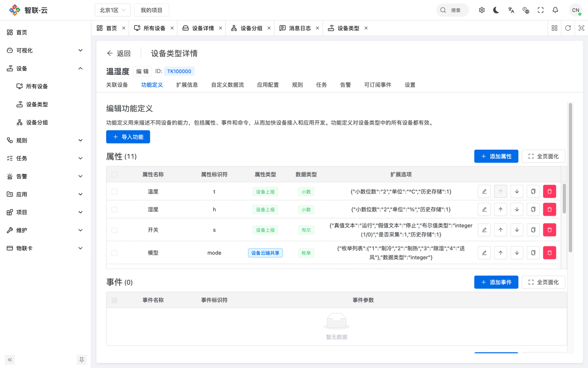This screenshot has width=588, height=368.
Task: Tick the checkbox for the 开关 row
Action: [114, 230]
